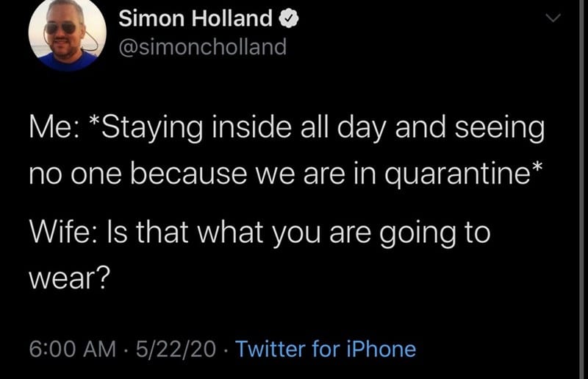Click the word "quarantine*" in the tweet

pos(464,174)
